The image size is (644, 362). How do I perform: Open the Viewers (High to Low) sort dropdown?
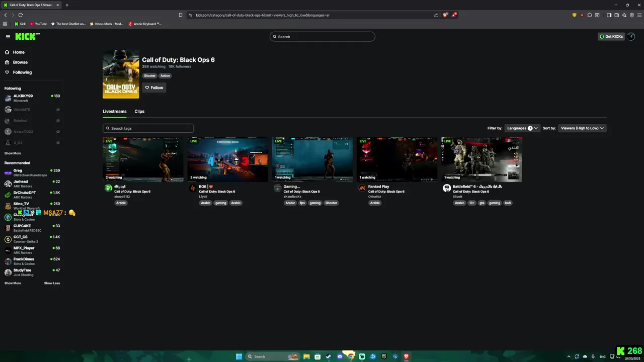582,128
